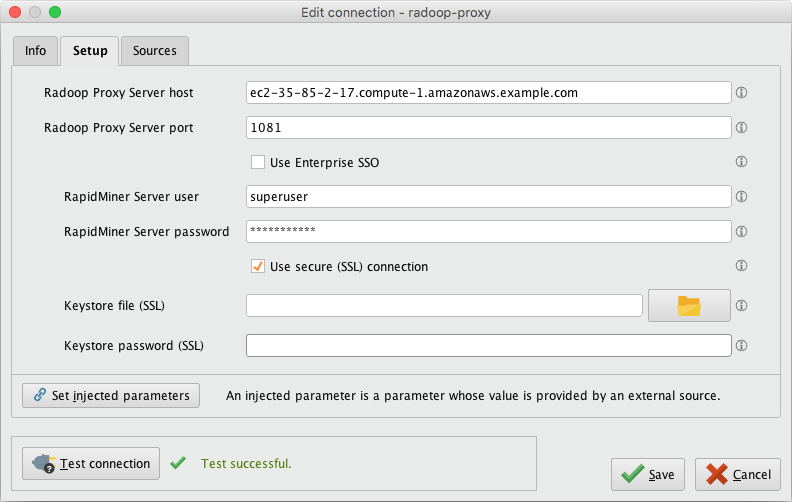Click the Radoop Proxy Server port field

point(488,128)
